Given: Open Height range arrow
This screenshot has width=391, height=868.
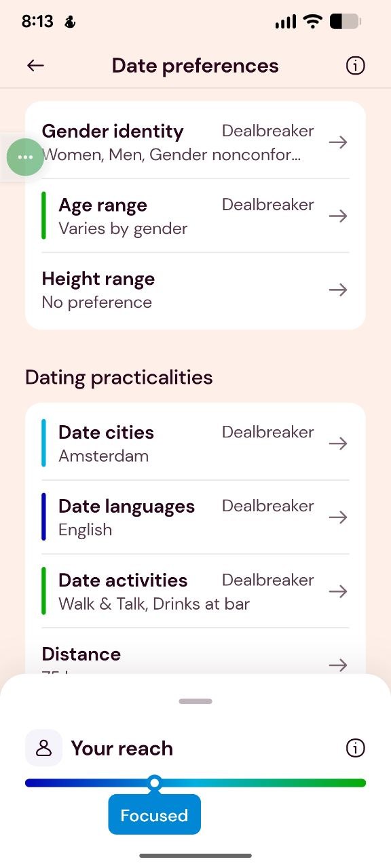Looking at the screenshot, I should click(x=338, y=290).
